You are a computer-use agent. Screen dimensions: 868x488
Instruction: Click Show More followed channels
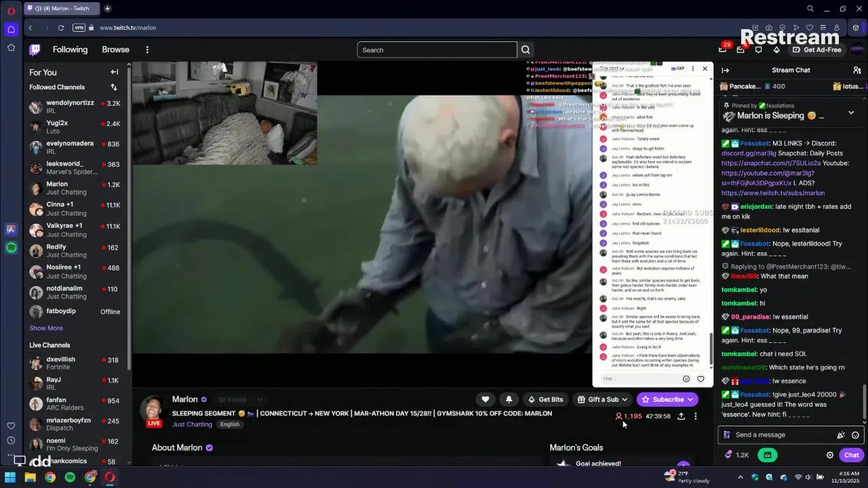(46, 328)
